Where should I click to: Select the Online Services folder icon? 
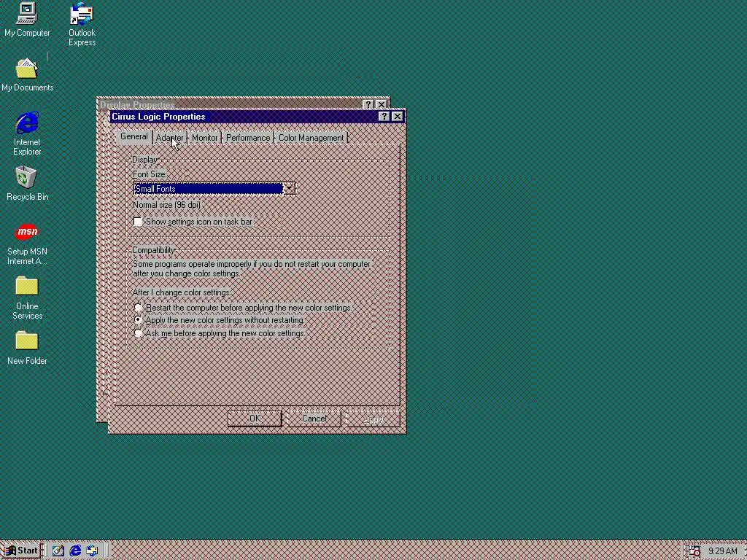tap(27, 298)
